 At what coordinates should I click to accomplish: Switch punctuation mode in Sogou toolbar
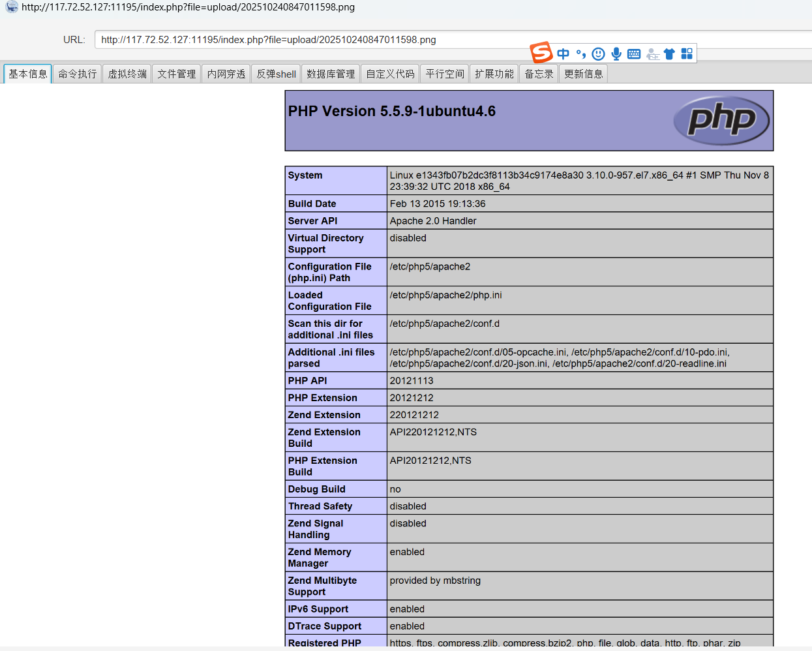click(x=580, y=53)
